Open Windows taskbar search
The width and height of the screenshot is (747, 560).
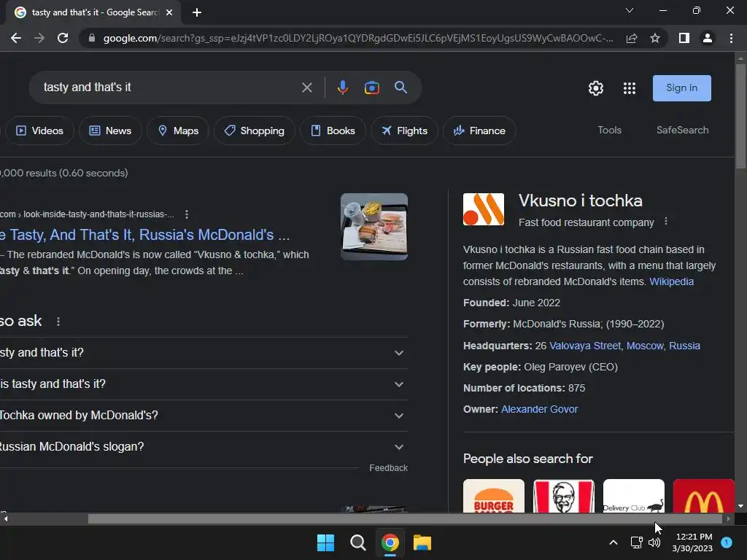pos(357,542)
